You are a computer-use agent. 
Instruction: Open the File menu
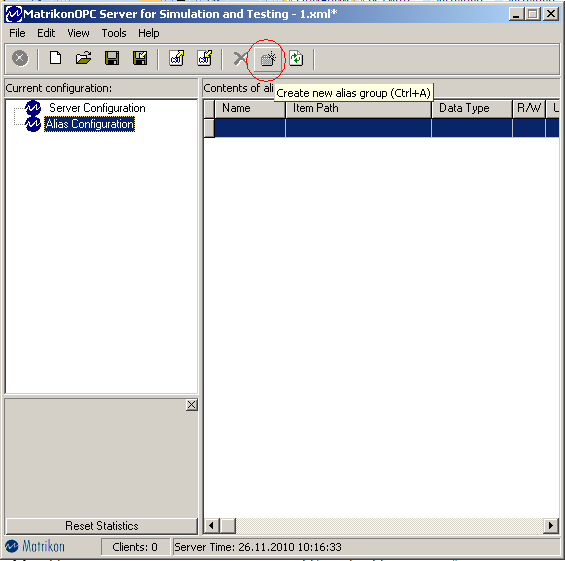(17, 33)
